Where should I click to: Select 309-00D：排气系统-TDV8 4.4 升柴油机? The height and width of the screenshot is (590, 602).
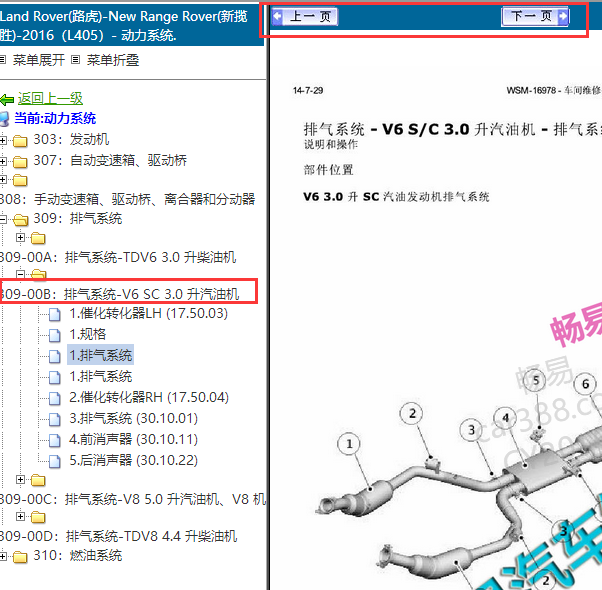[x=118, y=536]
